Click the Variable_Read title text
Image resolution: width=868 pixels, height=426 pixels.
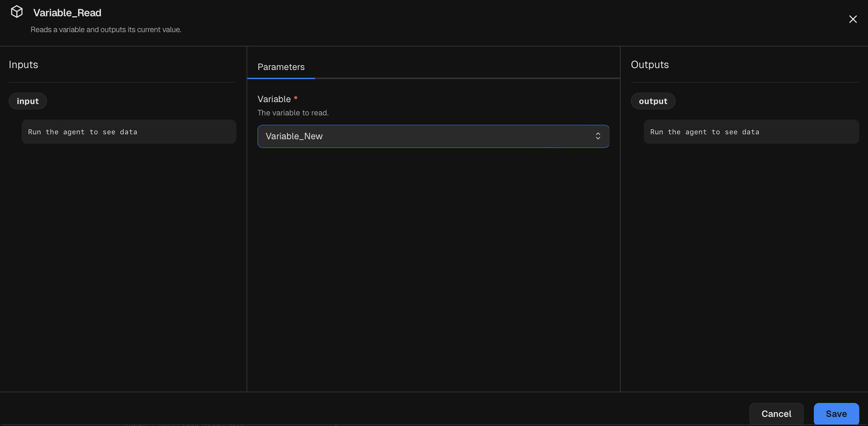pyautogui.click(x=67, y=12)
